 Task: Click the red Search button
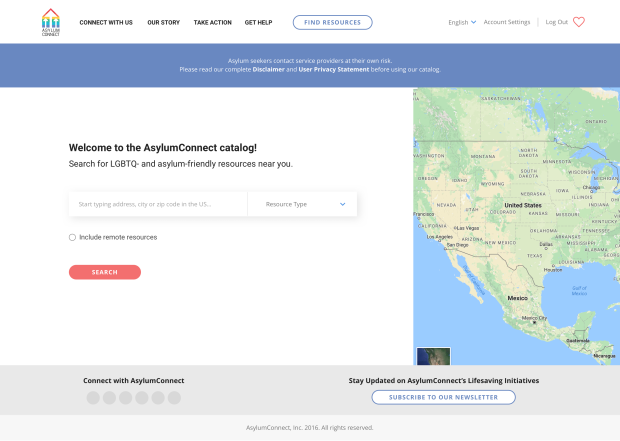tap(105, 272)
